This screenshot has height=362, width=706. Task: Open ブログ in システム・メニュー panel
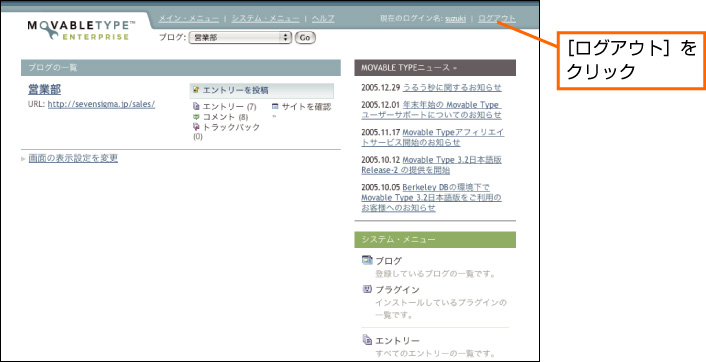[389, 261]
